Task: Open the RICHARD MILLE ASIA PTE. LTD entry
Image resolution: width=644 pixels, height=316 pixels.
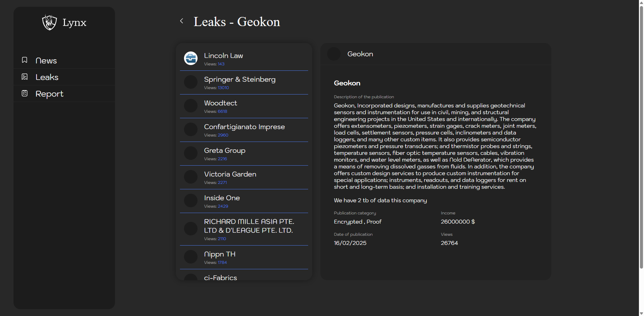Action: pyautogui.click(x=249, y=226)
